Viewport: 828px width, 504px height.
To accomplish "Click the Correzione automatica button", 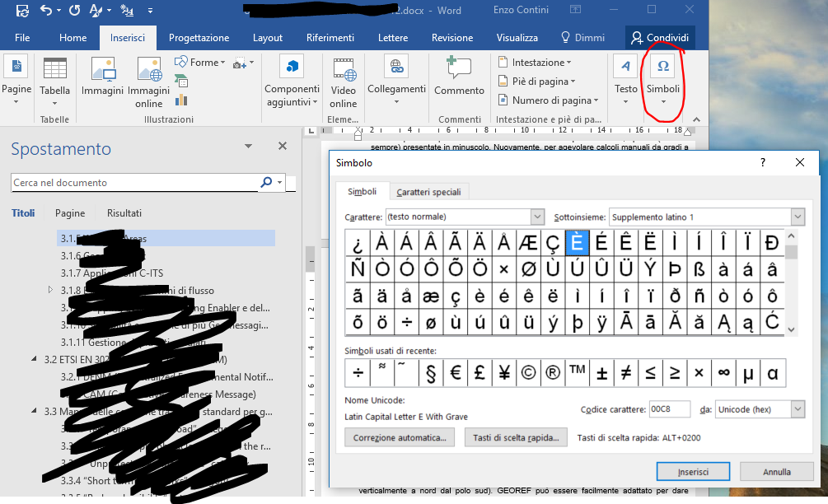I will coord(400,437).
